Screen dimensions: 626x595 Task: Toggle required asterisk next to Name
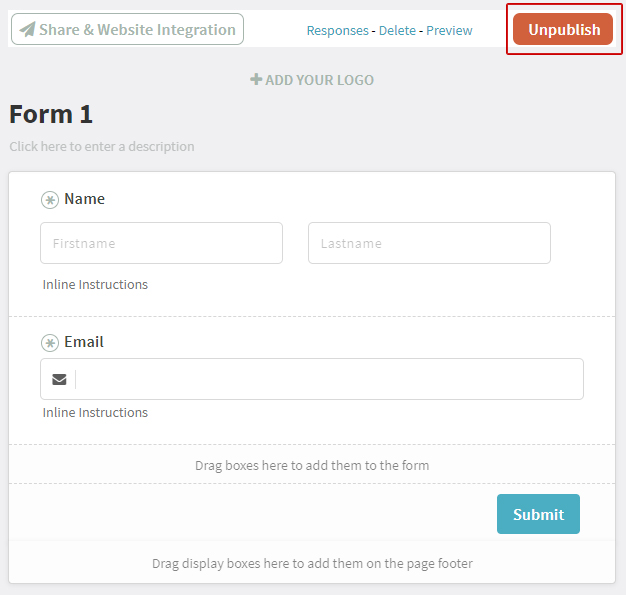[x=50, y=200]
